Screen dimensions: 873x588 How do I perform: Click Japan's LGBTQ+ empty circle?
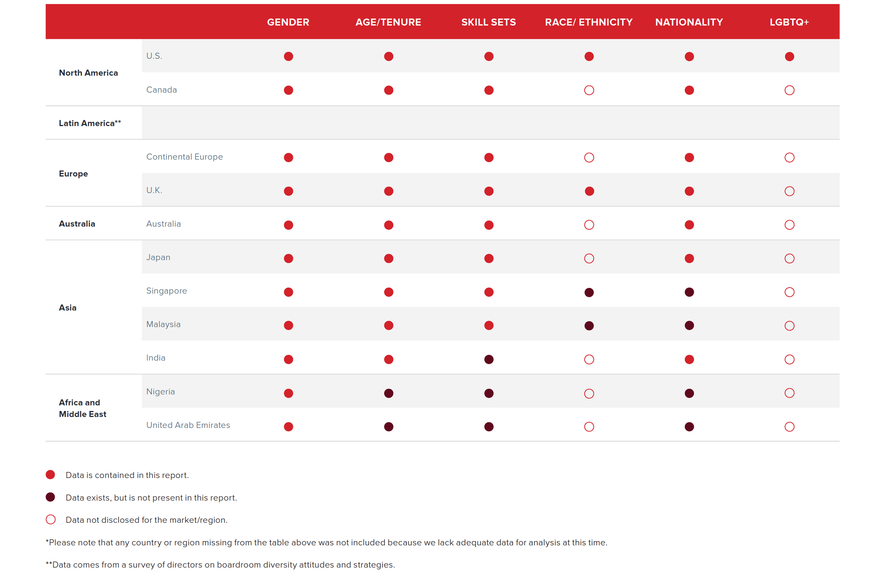pyautogui.click(x=789, y=258)
